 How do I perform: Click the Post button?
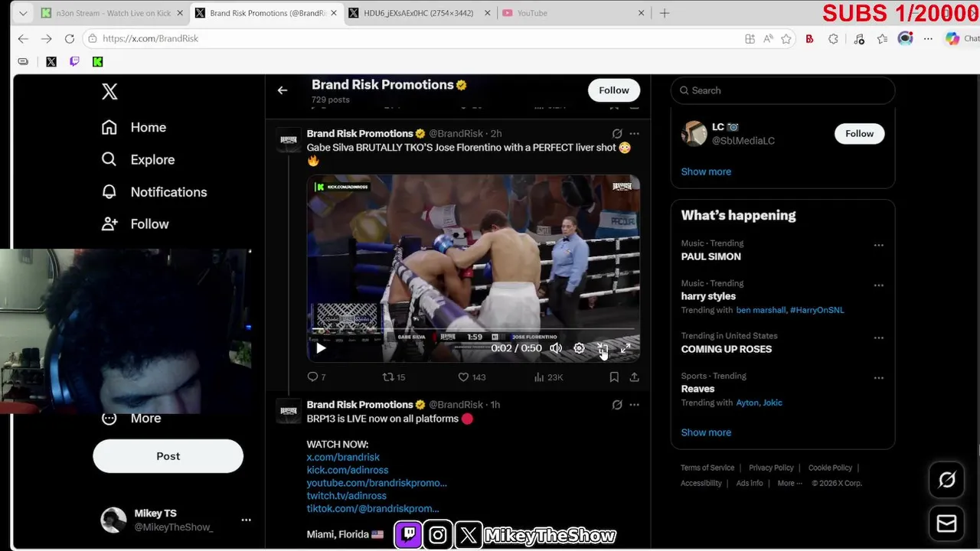pos(168,456)
